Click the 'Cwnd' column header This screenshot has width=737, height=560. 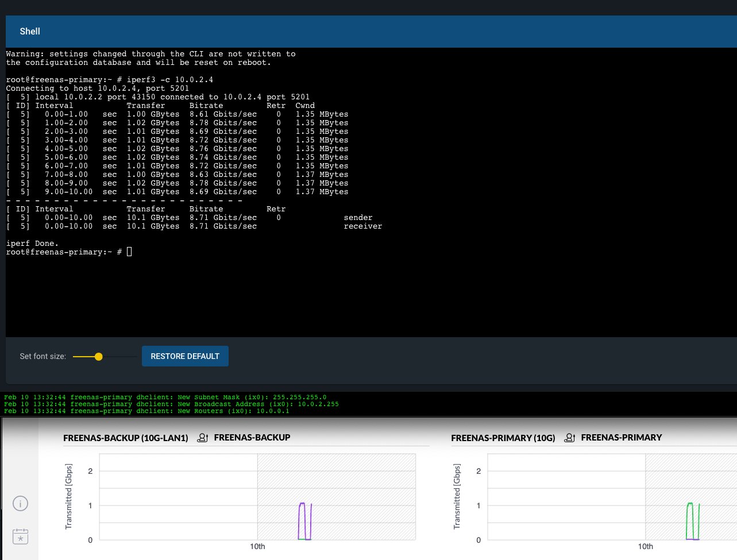pyautogui.click(x=305, y=106)
